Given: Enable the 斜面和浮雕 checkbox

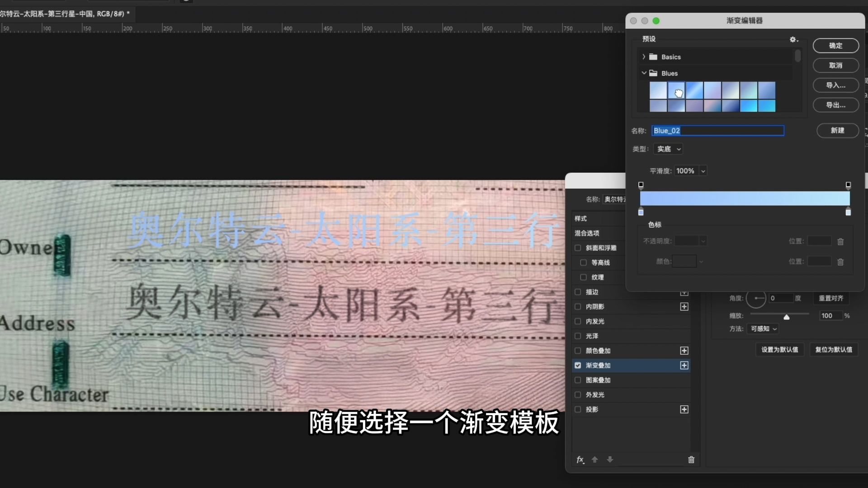Looking at the screenshot, I should click(578, 248).
